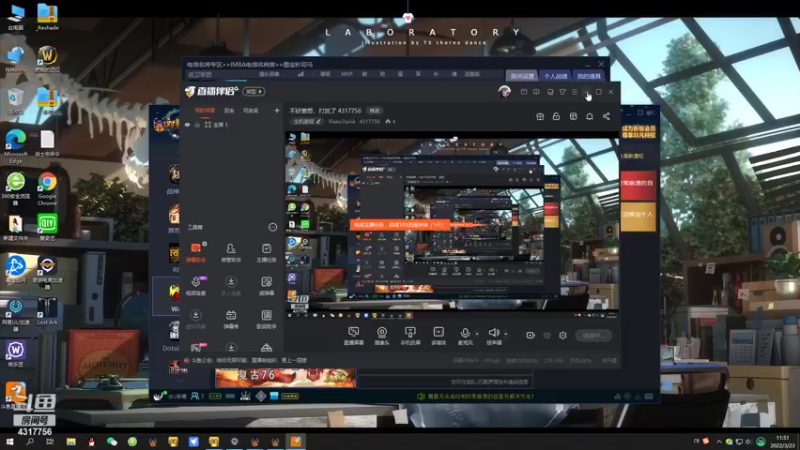Image resolution: width=800 pixels, height=450 pixels.
Task: Open the third blue tab in the back window
Action: 588,76
